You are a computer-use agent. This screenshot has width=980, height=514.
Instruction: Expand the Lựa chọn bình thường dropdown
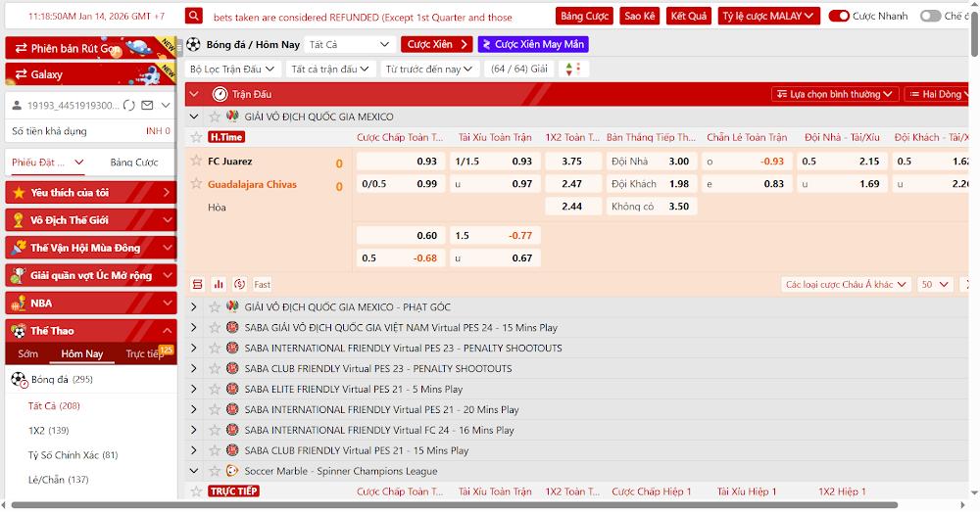tap(834, 94)
